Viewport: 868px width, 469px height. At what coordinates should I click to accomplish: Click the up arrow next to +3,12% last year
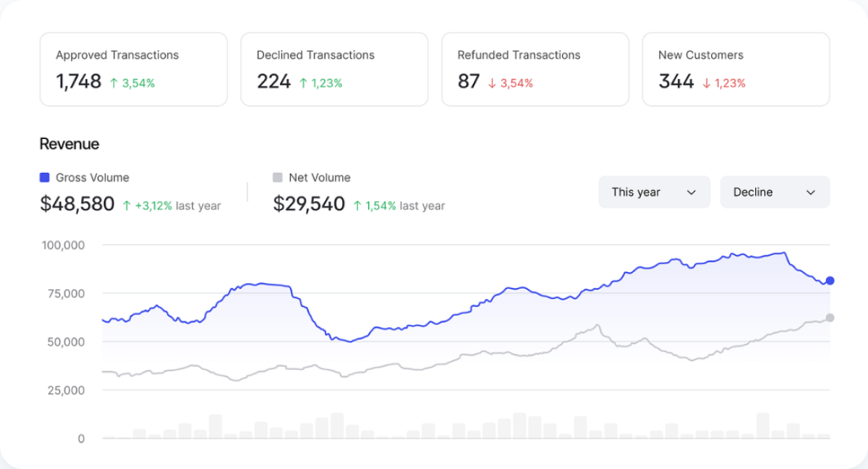click(x=127, y=206)
